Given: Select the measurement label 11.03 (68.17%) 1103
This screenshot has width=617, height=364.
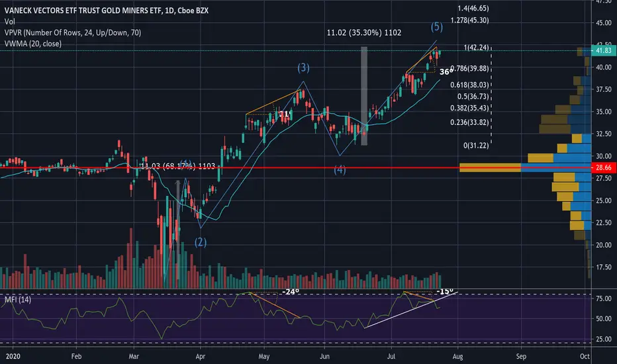Looking at the screenshot, I should click(x=178, y=166).
